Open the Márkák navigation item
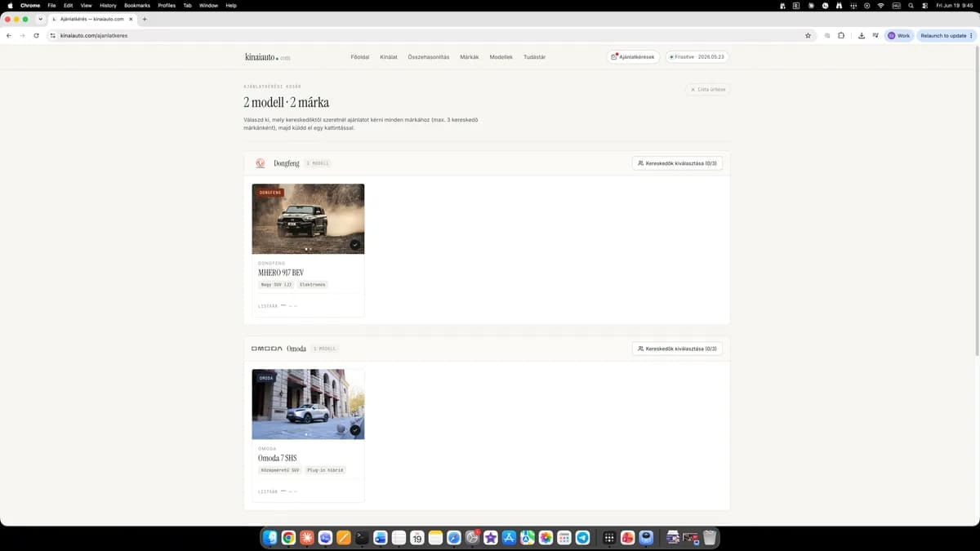980x551 pixels. 470,57
